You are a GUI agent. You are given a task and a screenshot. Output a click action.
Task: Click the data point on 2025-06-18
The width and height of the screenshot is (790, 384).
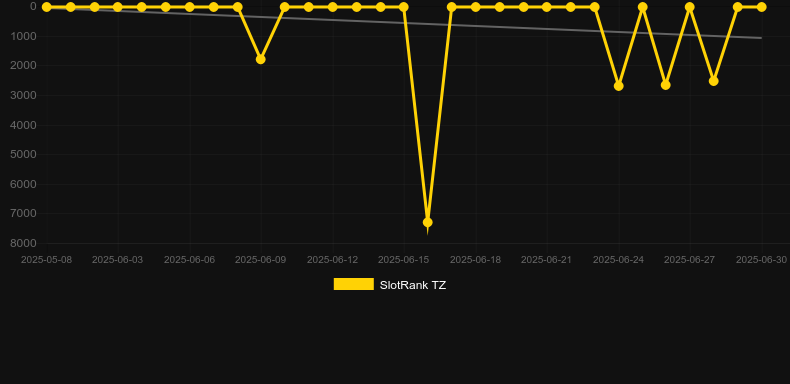click(476, 7)
